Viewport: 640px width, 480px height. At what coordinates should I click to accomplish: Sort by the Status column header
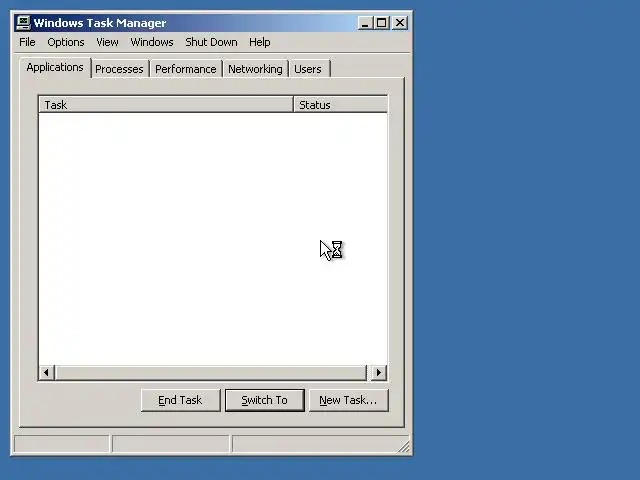(x=340, y=105)
